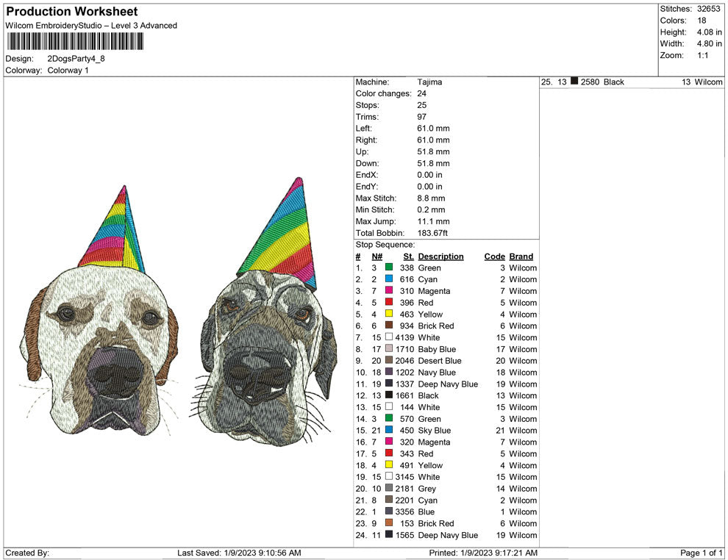Click the 'Printed: 1/9/2023 9:17:21 AM' text
The height and width of the screenshot is (560, 728).
click(x=483, y=553)
